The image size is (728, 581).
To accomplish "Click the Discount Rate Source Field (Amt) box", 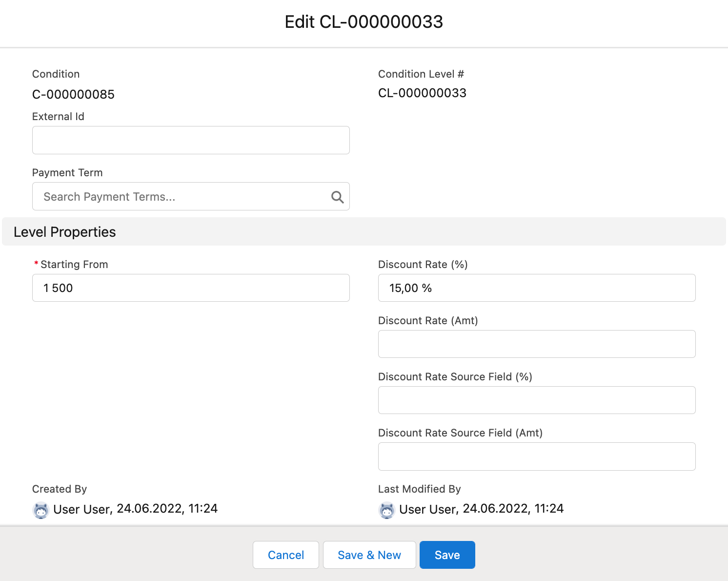I will point(537,456).
